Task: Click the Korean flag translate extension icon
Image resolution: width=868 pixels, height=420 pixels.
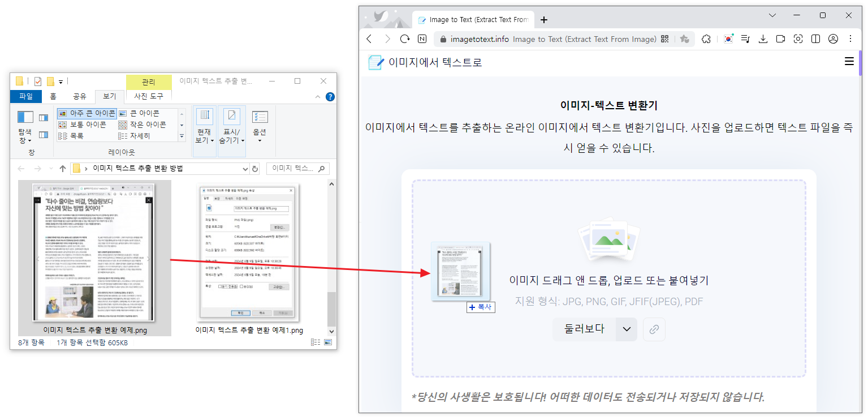Action: pyautogui.click(x=728, y=39)
